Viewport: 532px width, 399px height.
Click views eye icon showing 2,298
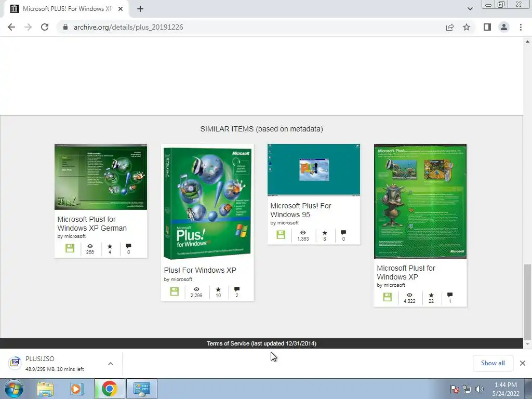(x=196, y=289)
